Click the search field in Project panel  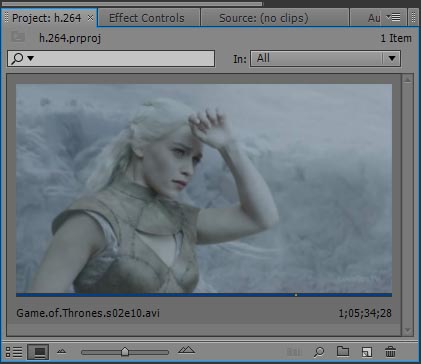(111, 59)
